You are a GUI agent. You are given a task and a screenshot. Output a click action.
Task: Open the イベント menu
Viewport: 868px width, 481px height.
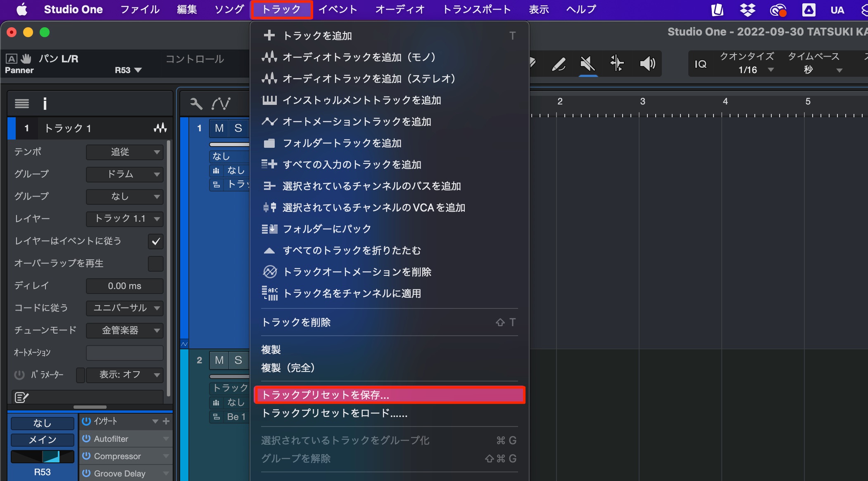[338, 9]
